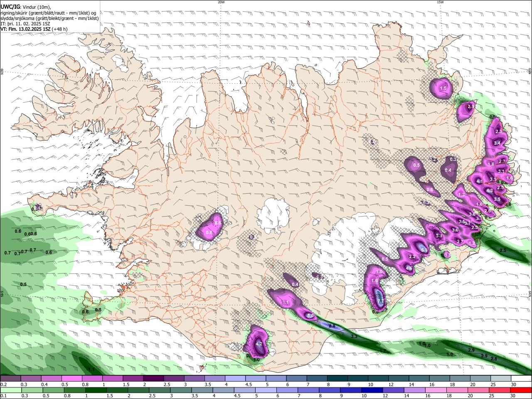Click the 'slydda/snjókoma' legend description line
This screenshot has height=399, width=532.
49,18
